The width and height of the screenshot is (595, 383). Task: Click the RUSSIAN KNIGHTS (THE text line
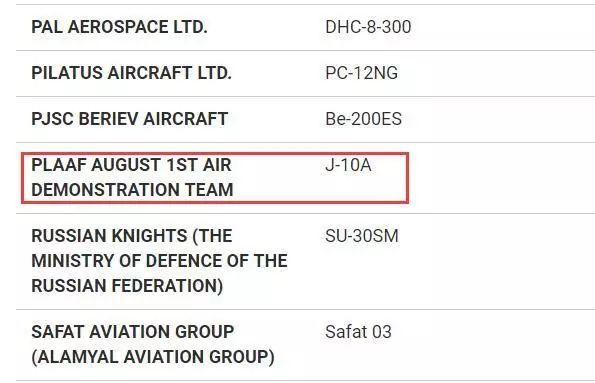pyautogui.click(x=132, y=236)
